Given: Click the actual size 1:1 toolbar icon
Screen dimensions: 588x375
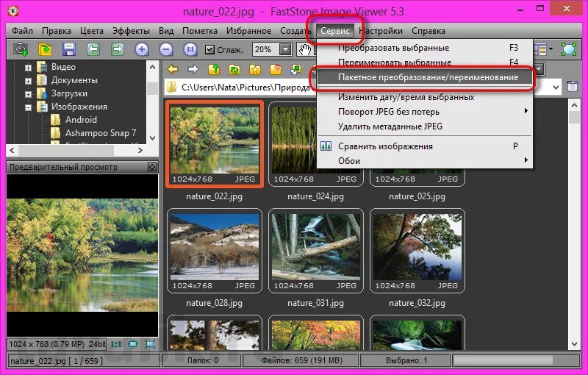Looking at the screenshot, I should [x=190, y=49].
